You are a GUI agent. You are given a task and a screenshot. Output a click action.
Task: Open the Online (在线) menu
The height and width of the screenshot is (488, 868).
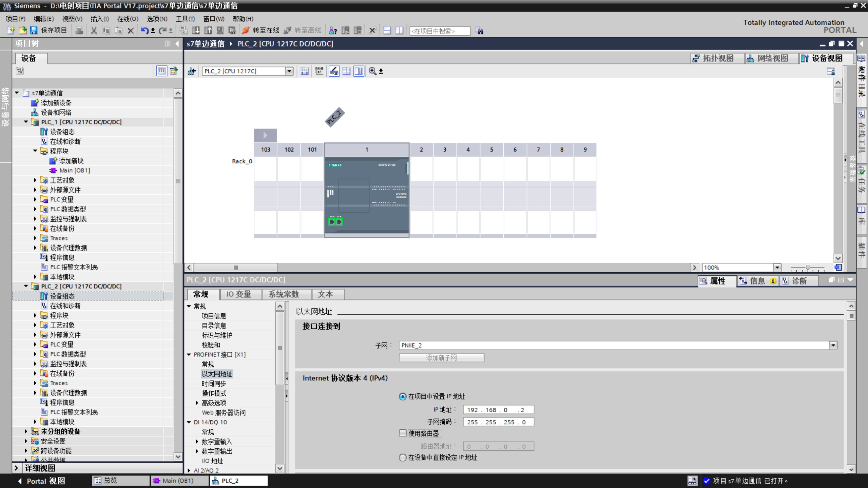(x=128, y=19)
